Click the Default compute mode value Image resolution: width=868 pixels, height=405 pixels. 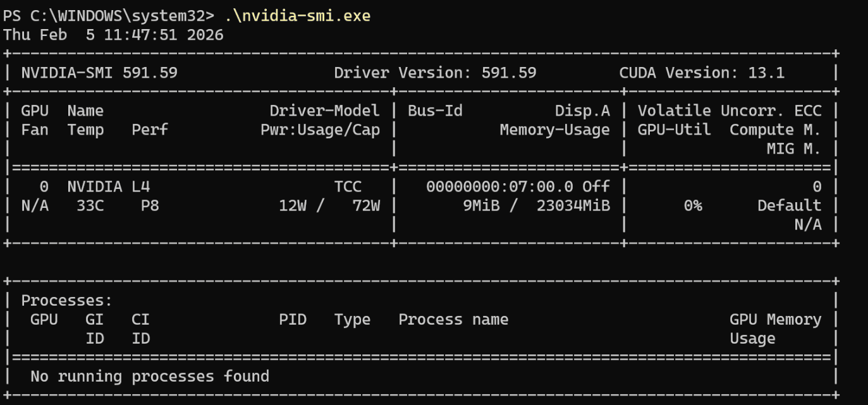tap(789, 205)
